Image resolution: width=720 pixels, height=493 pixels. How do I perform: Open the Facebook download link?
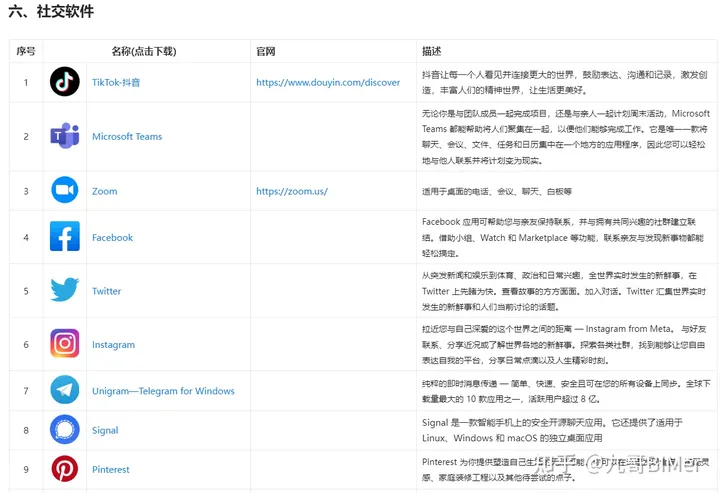click(x=112, y=237)
